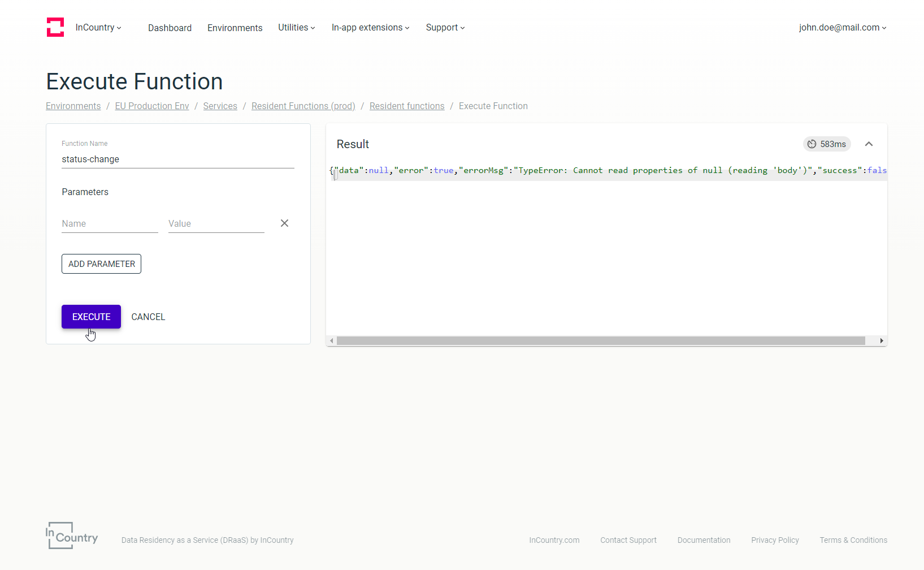Viewport: 924px width, 570px height.
Task: Open Documentation footer link
Action: pos(704,540)
